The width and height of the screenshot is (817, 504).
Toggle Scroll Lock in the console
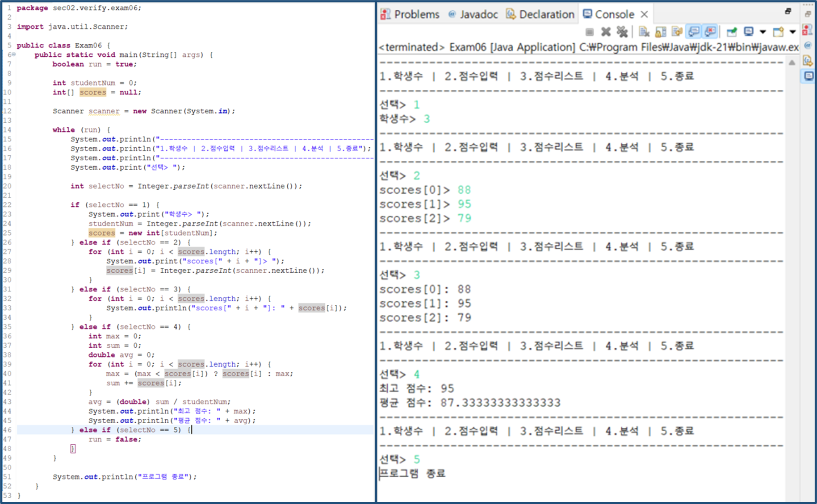pyautogui.click(x=661, y=32)
